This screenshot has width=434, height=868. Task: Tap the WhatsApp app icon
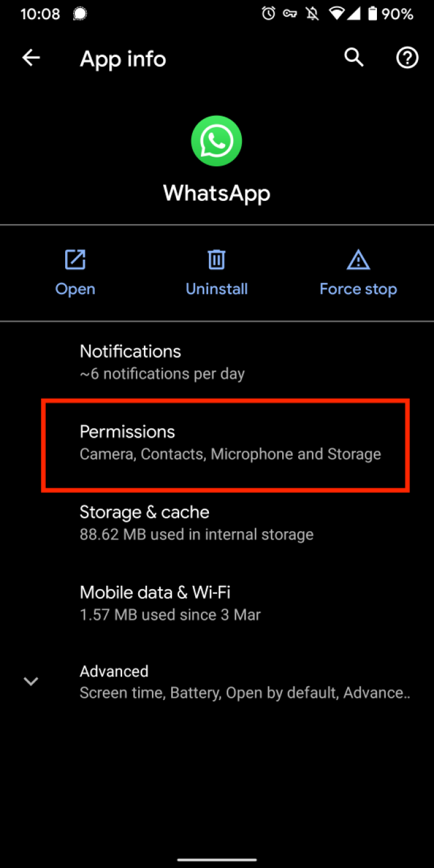coord(216,141)
